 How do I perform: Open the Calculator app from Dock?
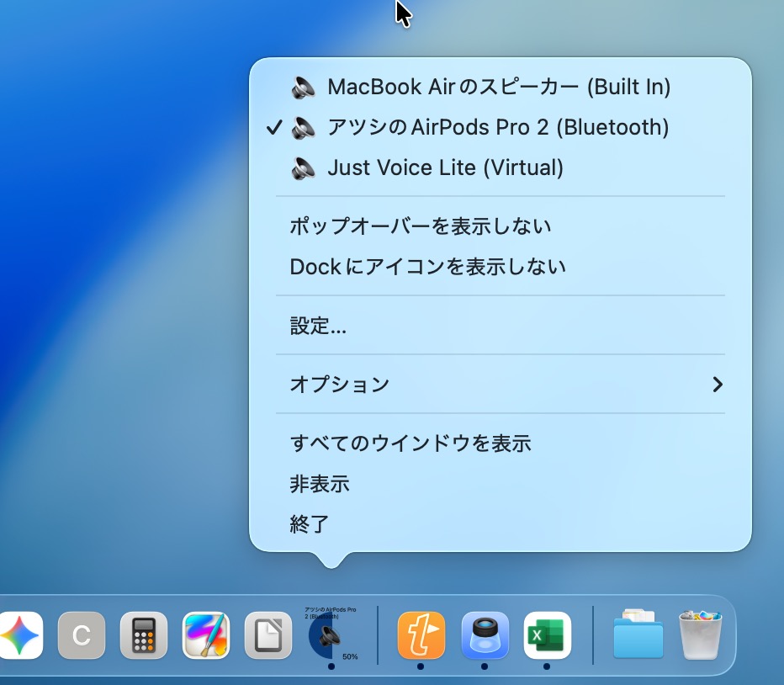click(144, 635)
